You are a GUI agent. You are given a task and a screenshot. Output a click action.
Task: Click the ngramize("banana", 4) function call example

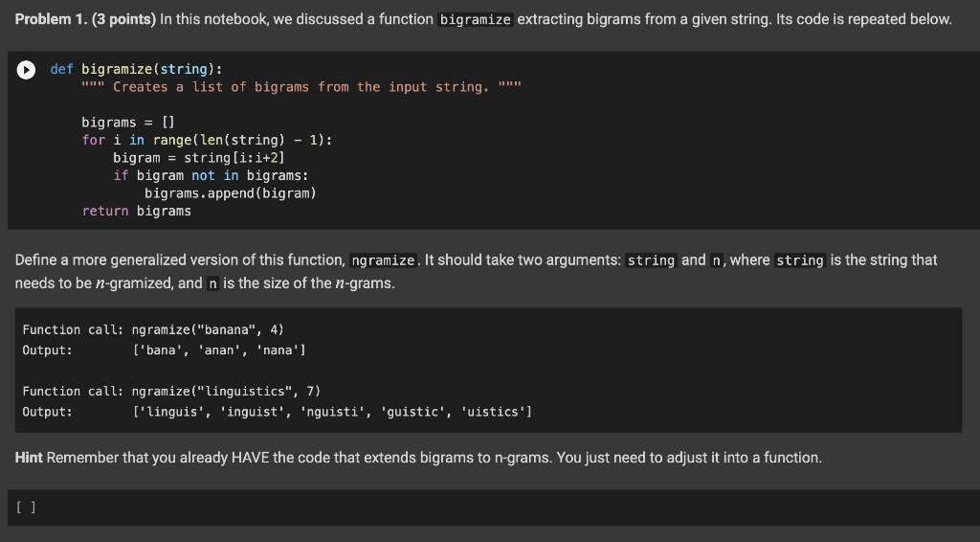point(208,329)
